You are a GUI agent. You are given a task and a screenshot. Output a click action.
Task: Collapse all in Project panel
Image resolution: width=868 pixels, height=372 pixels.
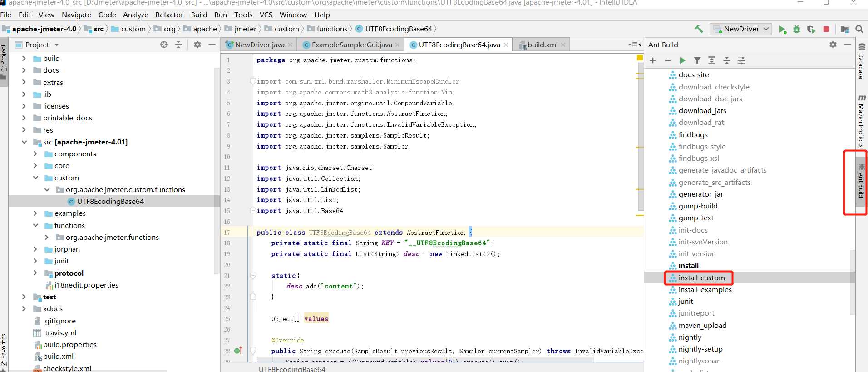tap(178, 45)
